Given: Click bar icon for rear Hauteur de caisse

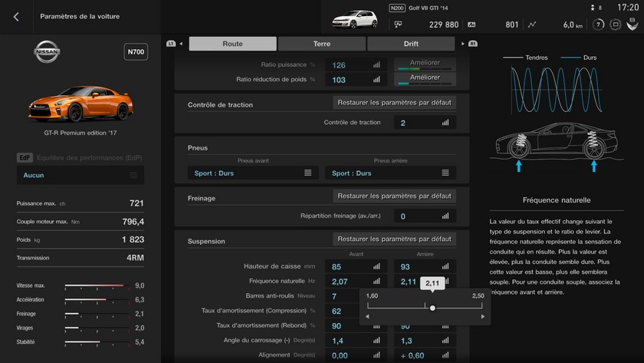Looking at the screenshot, I should tap(445, 266).
